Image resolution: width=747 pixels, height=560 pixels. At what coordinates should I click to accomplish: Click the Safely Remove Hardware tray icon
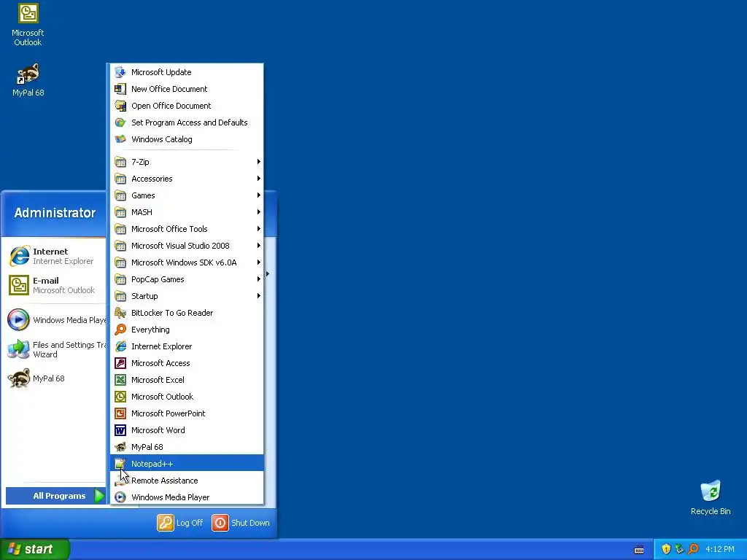[x=679, y=549]
